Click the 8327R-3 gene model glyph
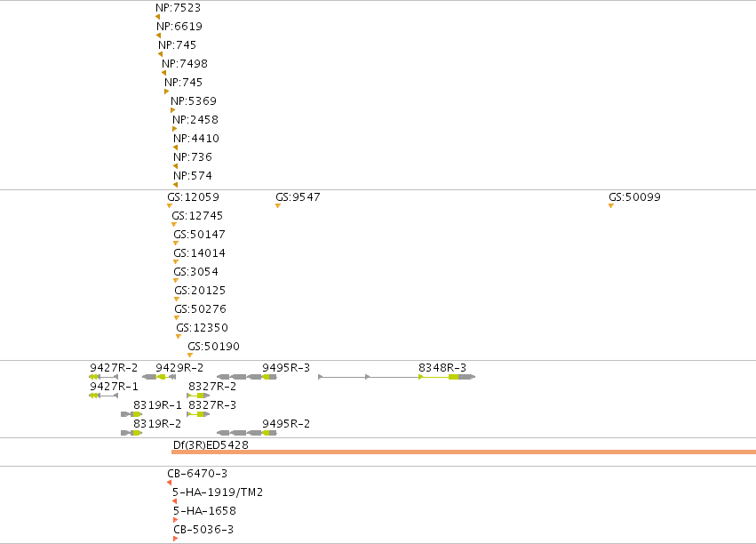The image size is (756, 544). point(198,414)
